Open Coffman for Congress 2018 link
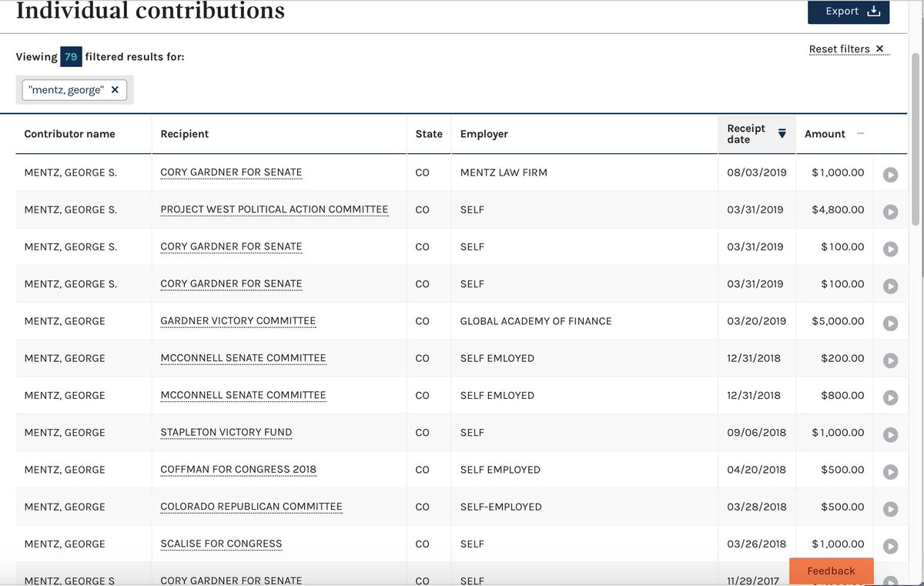Image resolution: width=924 pixels, height=586 pixels. coord(239,470)
